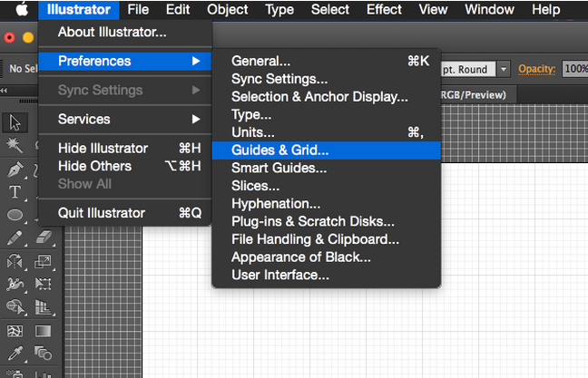The height and width of the screenshot is (378, 588).
Task: Select the Eraser tool
Action: click(44, 237)
